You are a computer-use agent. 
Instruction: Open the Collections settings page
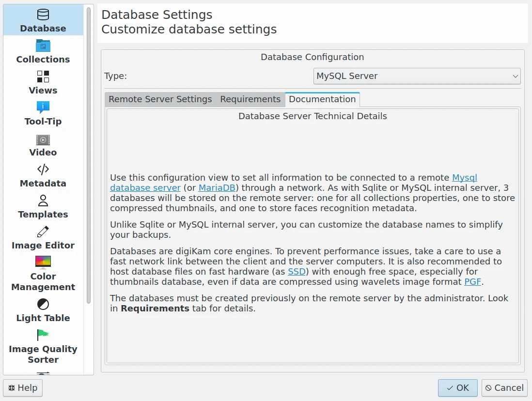pyautogui.click(x=43, y=51)
